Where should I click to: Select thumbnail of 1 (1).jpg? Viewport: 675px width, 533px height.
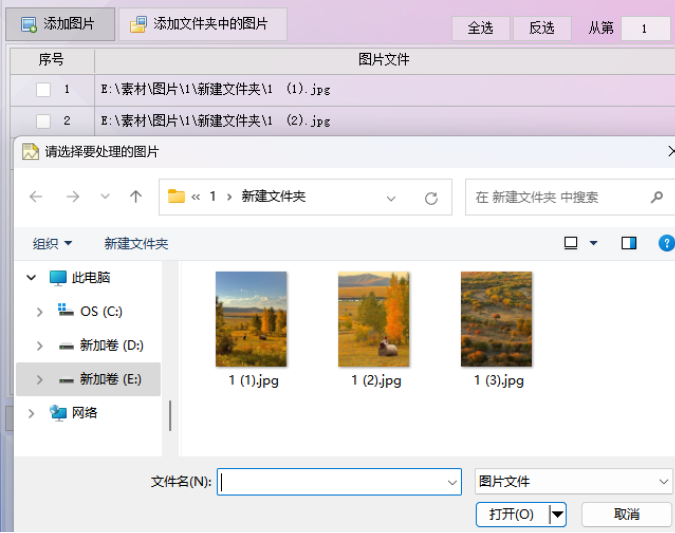tap(251, 319)
